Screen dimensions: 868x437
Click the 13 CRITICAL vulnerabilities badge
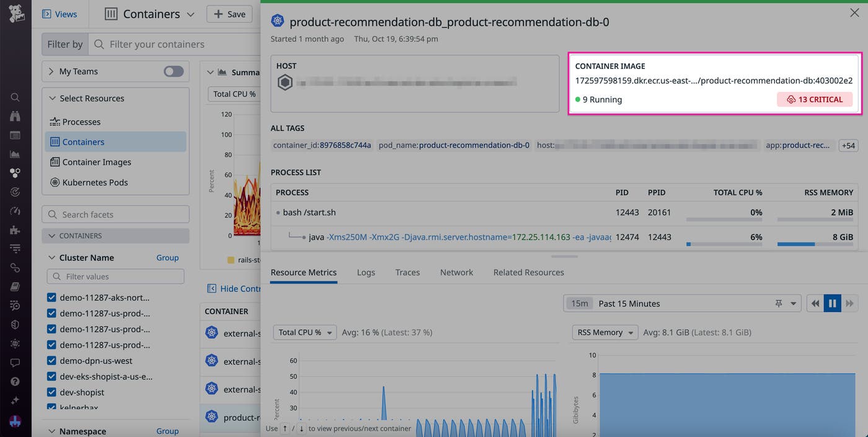coord(814,99)
